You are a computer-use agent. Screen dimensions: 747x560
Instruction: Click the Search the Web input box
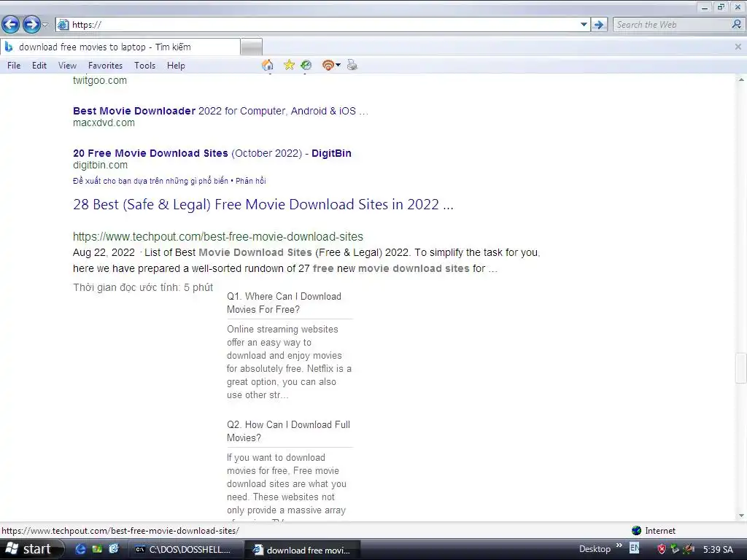coord(672,25)
